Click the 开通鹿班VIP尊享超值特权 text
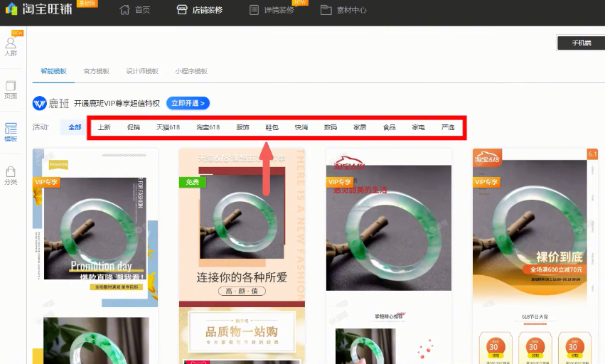Image resolution: width=605 pixels, height=364 pixels. coord(117,104)
